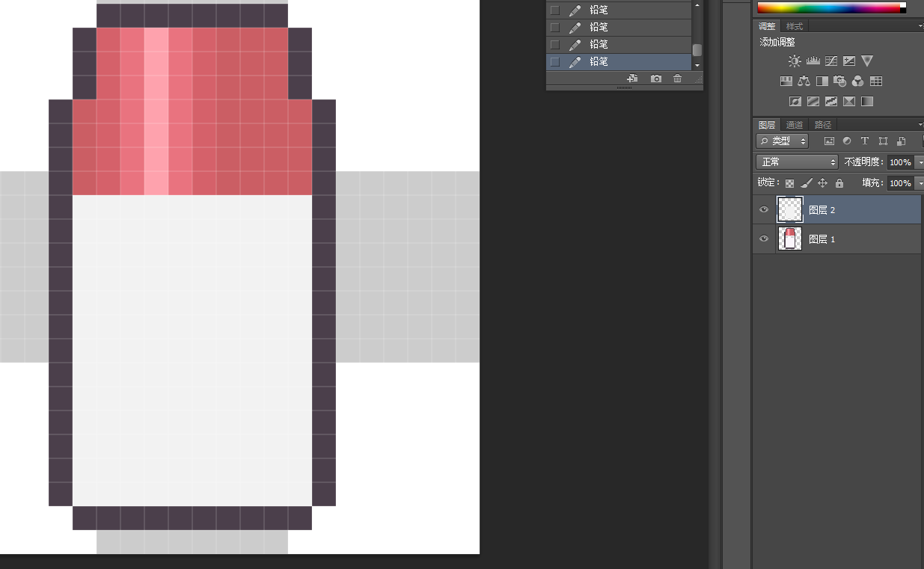Pick a color from the spectrum bar

click(828, 8)
